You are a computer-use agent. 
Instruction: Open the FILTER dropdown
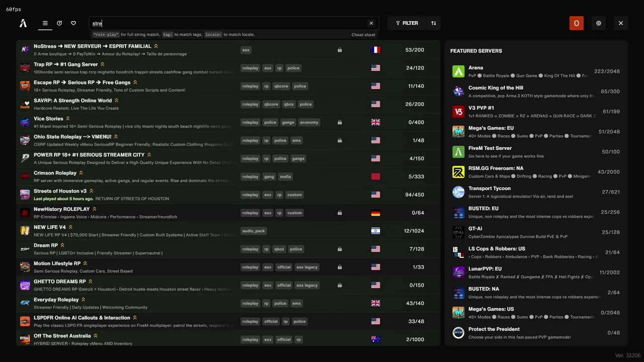(x=407, y=23)
